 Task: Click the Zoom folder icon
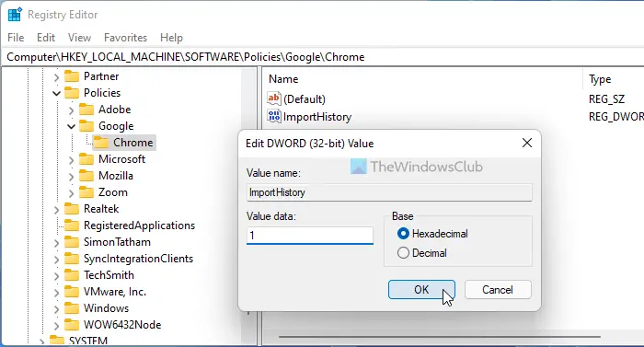pyautogui.click(x=86, y=192)
